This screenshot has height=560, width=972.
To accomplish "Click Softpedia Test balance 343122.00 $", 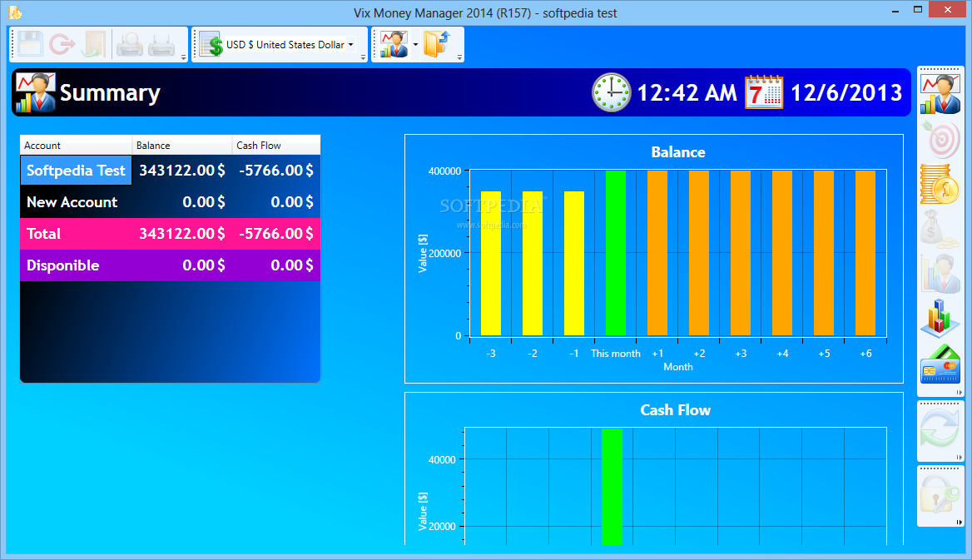I will (181, 171).
